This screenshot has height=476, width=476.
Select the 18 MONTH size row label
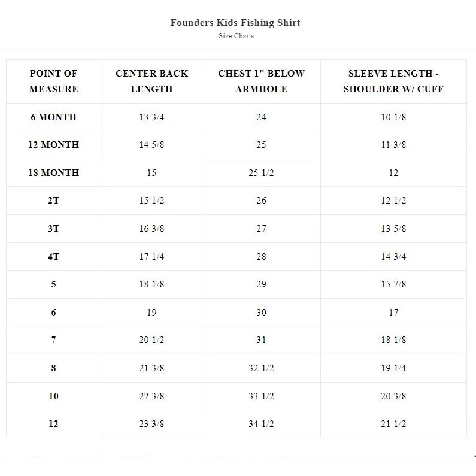click(53, 172)
